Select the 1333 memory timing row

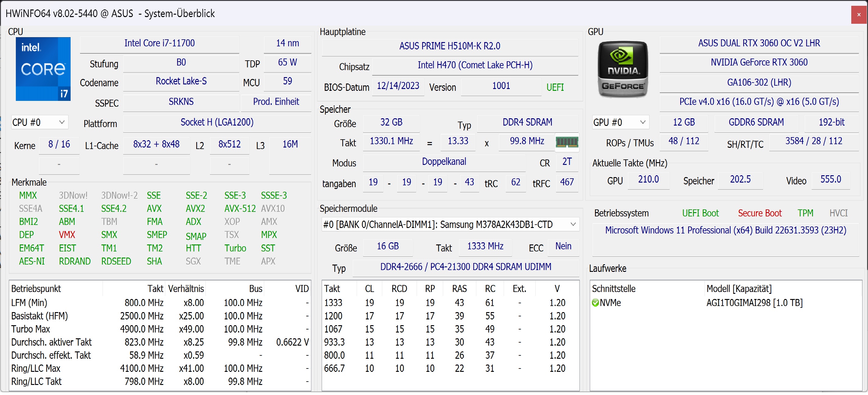tap(333, 303)
